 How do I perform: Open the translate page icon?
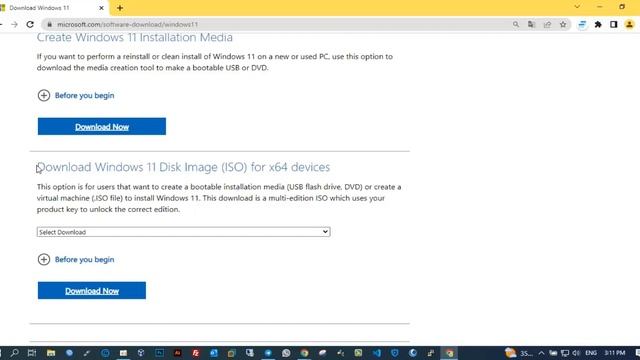tap(531, 24)
